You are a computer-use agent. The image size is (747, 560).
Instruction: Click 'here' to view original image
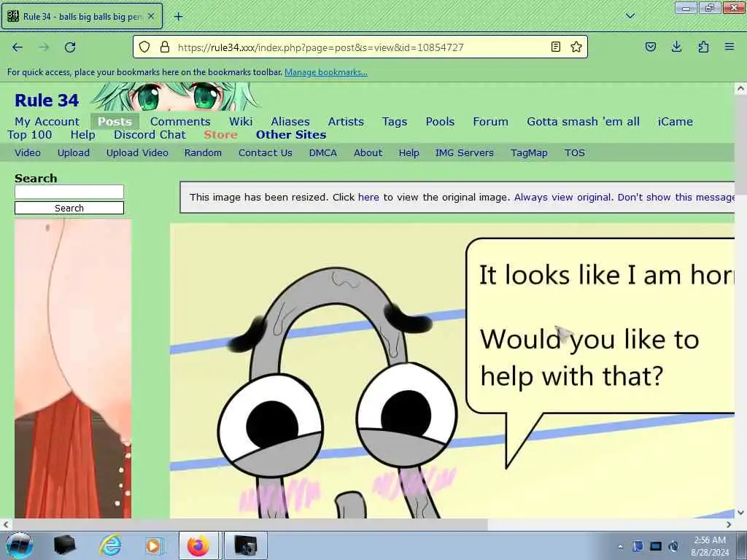tap(368, 197)
